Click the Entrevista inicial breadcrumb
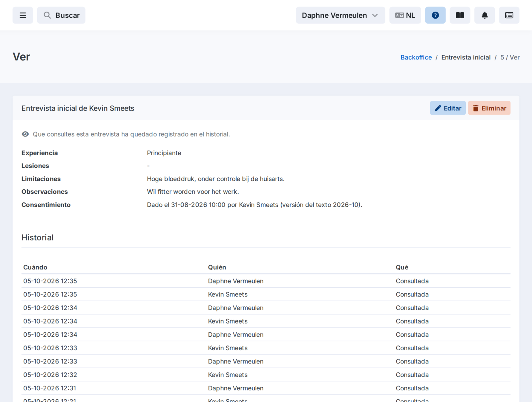 coord(466,57)
